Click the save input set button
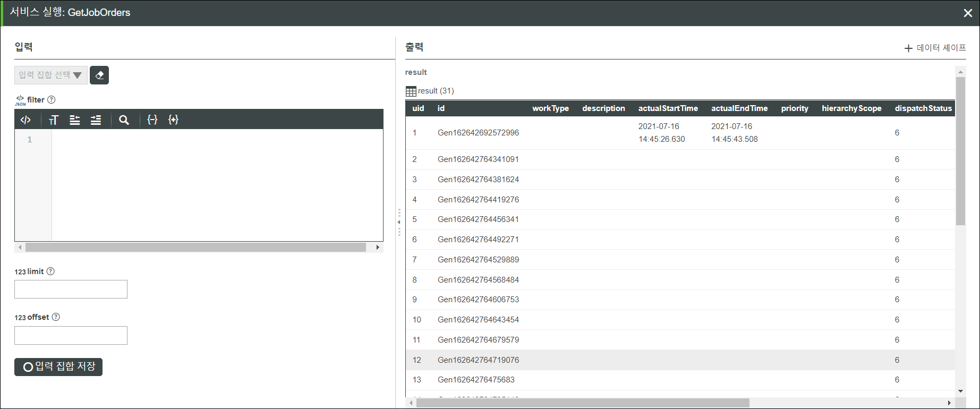980x409 pixels. (58, 367)
